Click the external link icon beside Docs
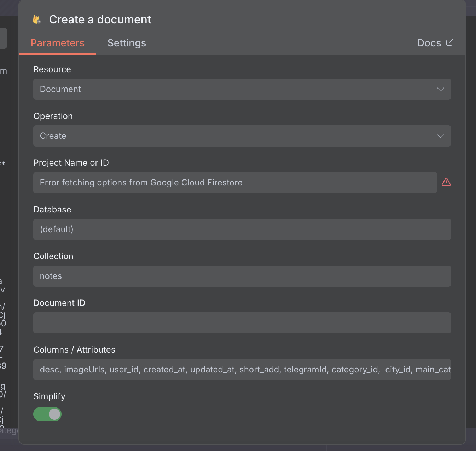 450,42
